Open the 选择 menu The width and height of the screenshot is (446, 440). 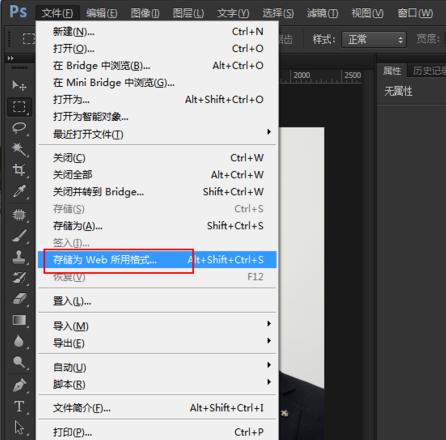coord(278,13)
